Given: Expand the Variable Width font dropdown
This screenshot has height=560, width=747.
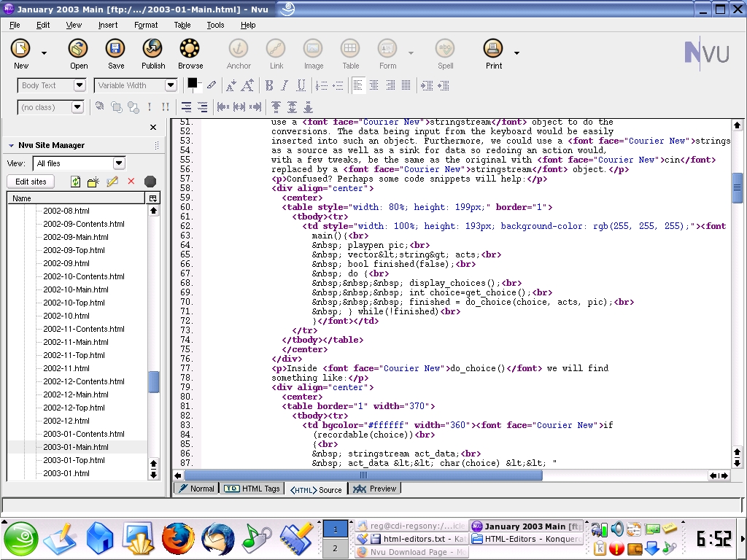Looking at the screenshot, I should pos(171,86).
